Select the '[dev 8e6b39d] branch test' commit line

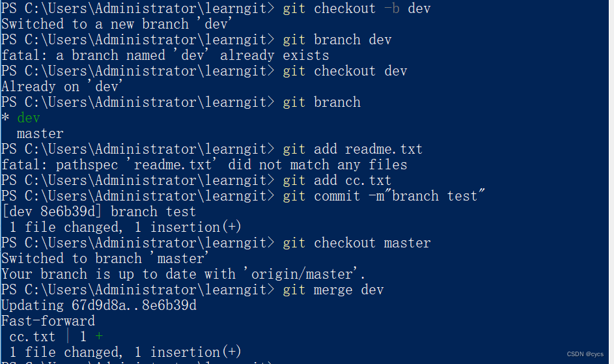[x=98, y=212]
